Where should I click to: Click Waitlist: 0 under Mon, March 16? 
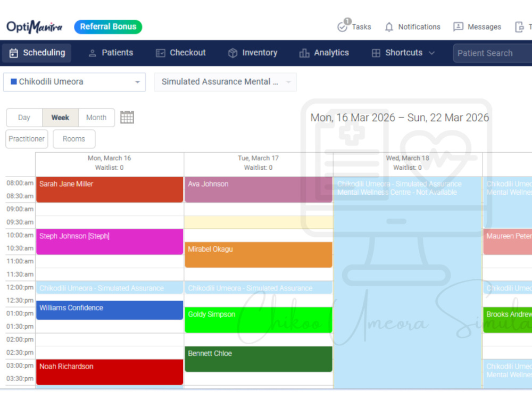(109, 168)
